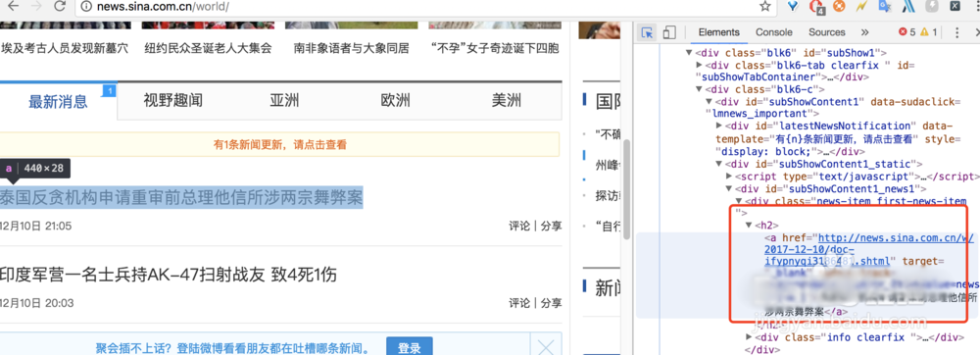
Task: Open 评论 for the 21:05 news item
Action: coord(519,227)
